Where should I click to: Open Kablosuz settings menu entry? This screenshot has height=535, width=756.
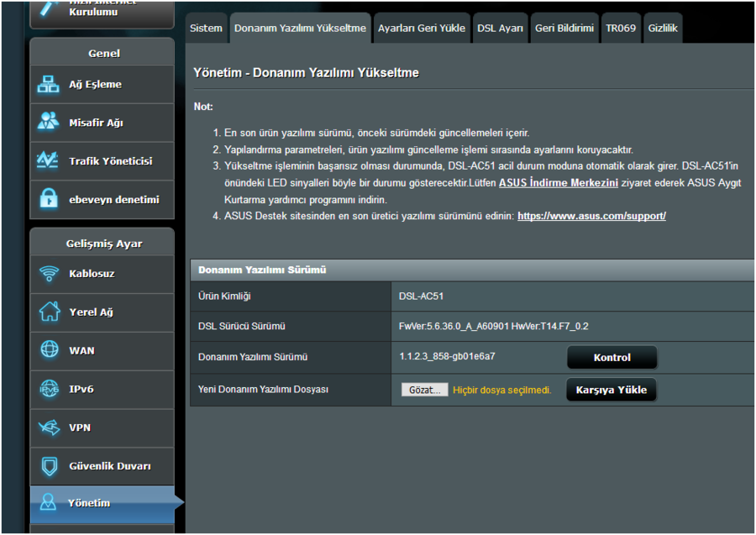[102, 274]
